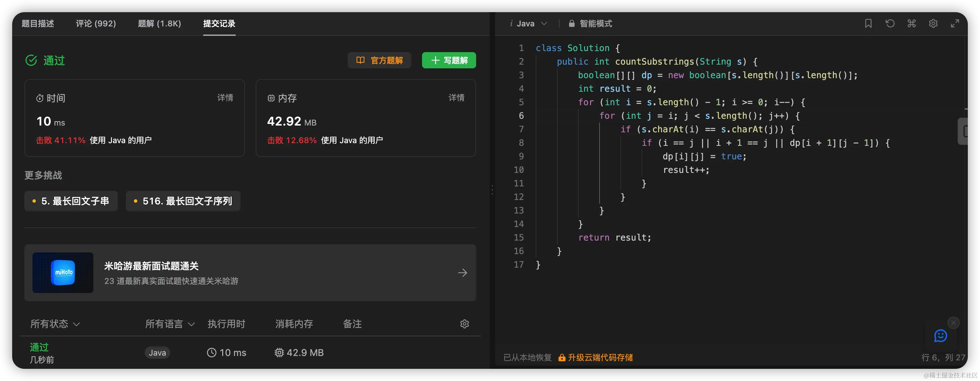The height and width of the screenshot is (381, 980).
Task: Open 详情 link in the 时间 card
Action: click(x=225, y=98)
